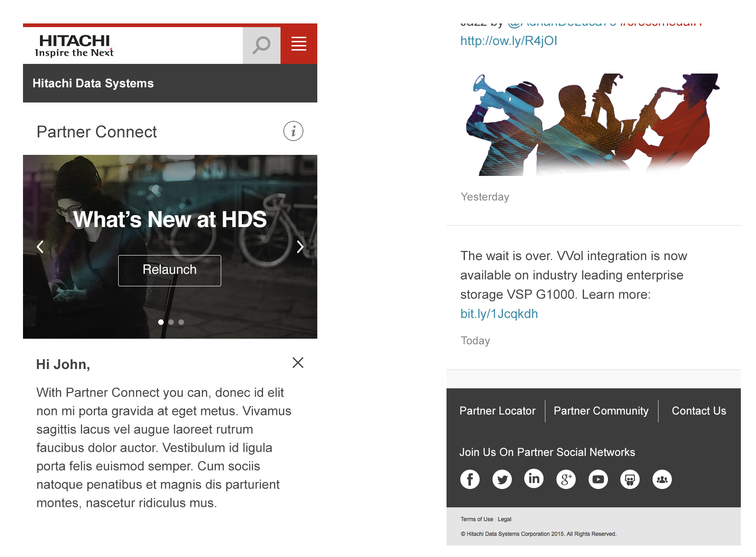Open the Partner Community menu item
Screen dimensions: 756x557
(x=601, y=411)
